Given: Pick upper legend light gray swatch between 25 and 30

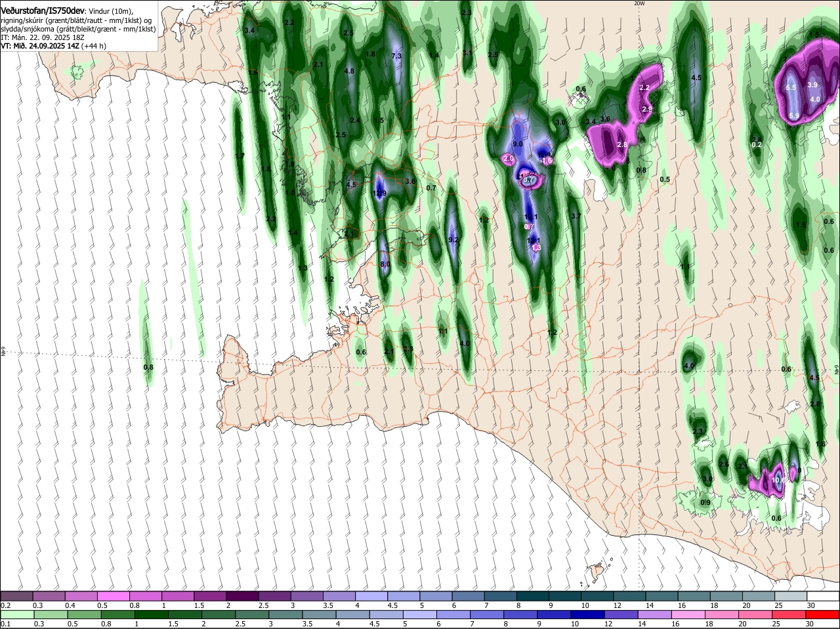Looking at the screenshot, I should tap(791, 596).
